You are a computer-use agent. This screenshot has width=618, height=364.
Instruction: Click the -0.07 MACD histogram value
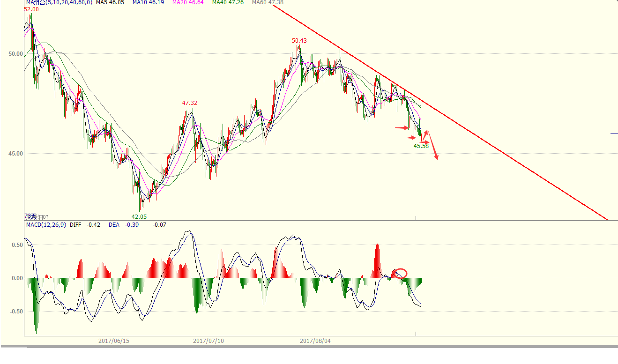pyautogui.click(x=159, y=225)
